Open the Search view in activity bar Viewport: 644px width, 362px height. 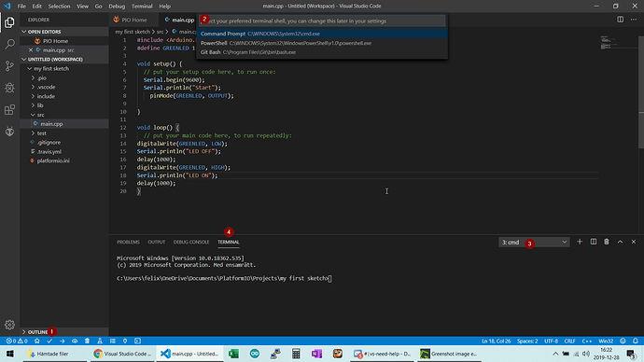9,44
